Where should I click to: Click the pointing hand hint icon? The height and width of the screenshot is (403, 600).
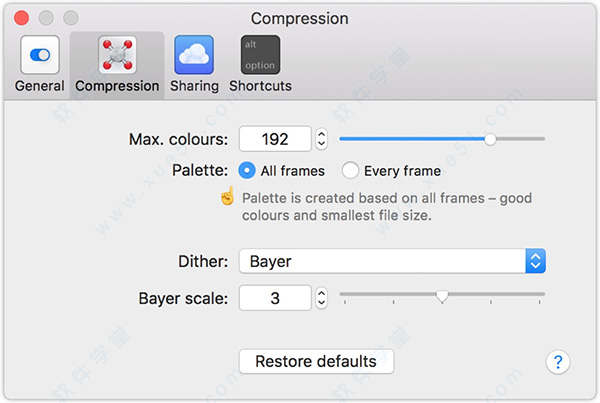tap(228, 196)
